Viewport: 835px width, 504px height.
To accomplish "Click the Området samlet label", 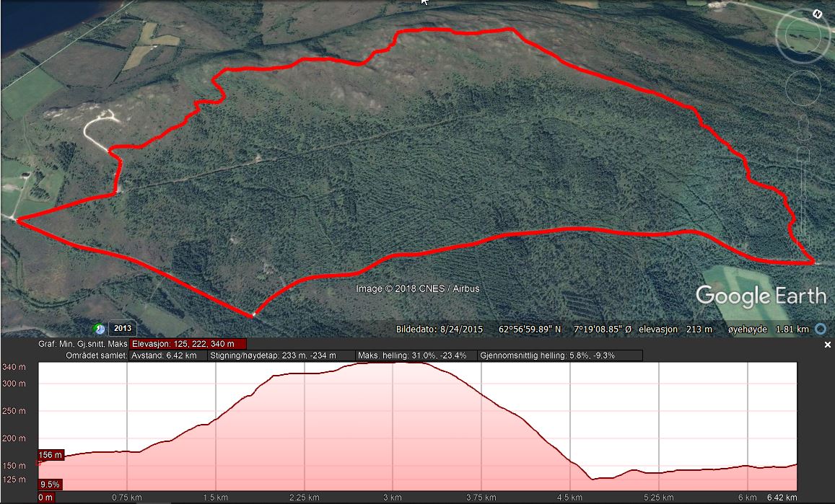I will 97,355.
